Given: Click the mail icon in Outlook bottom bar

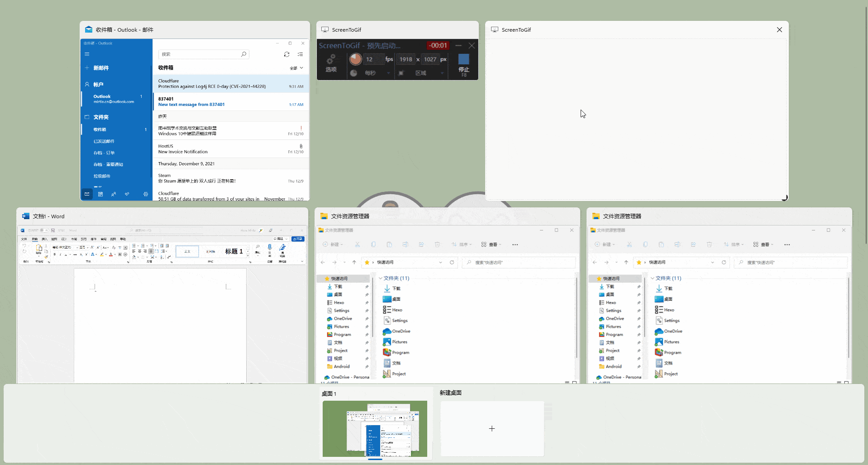Looking at the screenshot, I should 87,194.
